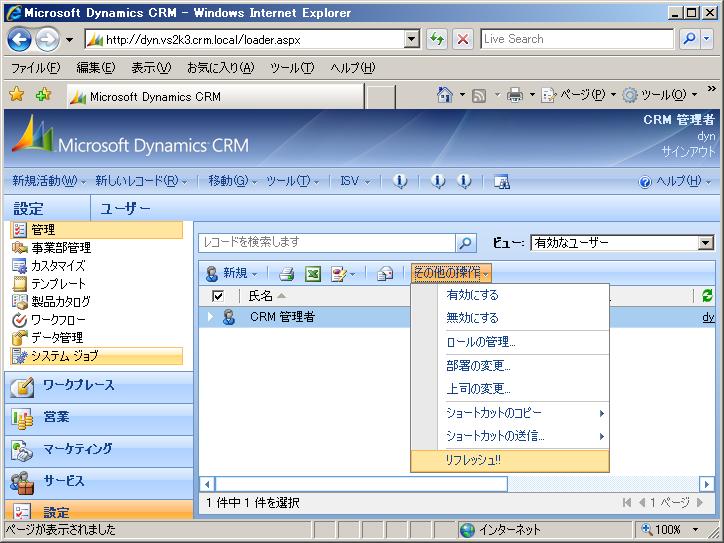Open the ヘルプ(H) dropdown in CRM bar
This screenshot has width=724, height=543.
coord(675,181)
